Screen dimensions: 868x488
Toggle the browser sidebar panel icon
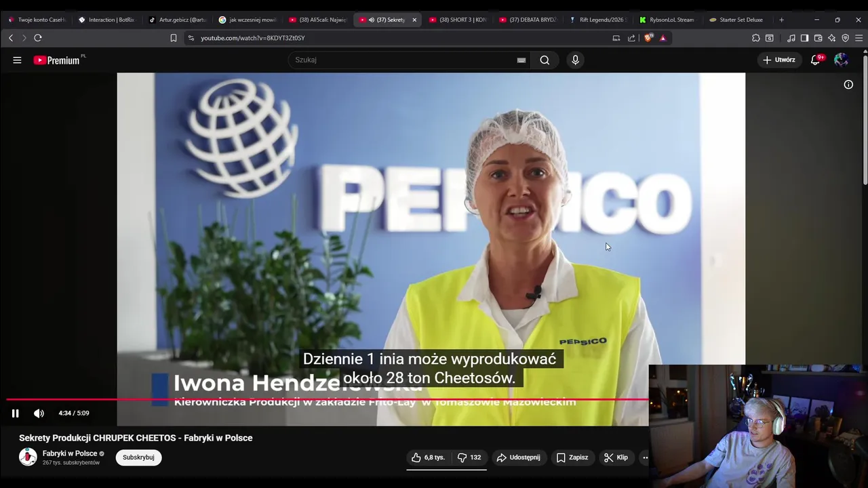(x=804, y=38)
